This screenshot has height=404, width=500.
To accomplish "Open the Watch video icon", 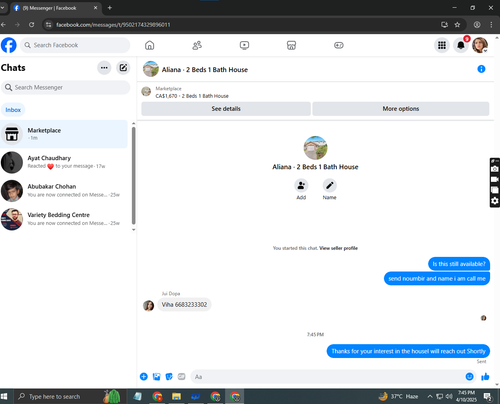I will tap(244, 45).
